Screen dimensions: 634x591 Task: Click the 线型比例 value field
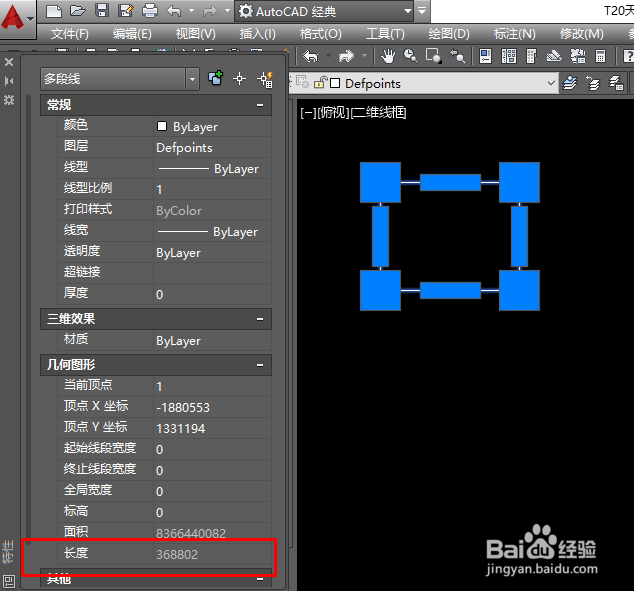click(213, 189)
